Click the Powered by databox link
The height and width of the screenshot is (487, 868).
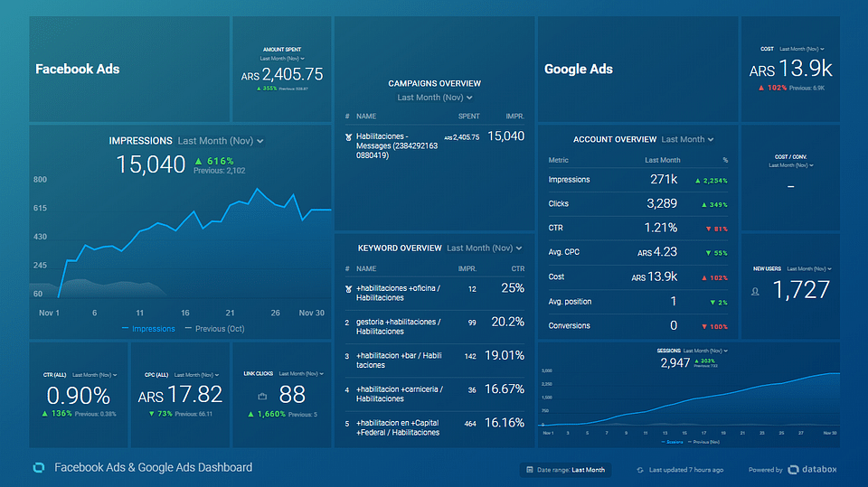click(793, 470)
